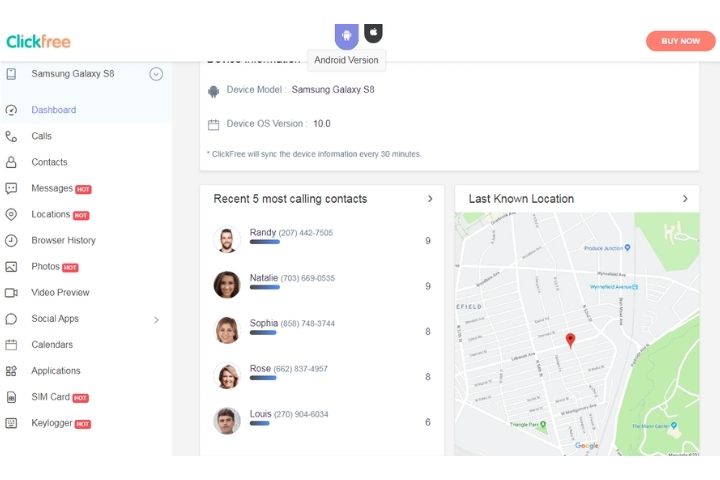Click the Locations pin icon
The width and height of the screenshot is (720, 480).
[x=11, y=215]
